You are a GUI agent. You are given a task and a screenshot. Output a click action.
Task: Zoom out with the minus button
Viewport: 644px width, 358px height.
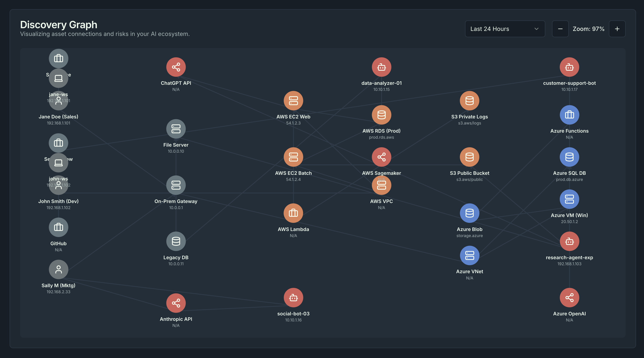560,29
